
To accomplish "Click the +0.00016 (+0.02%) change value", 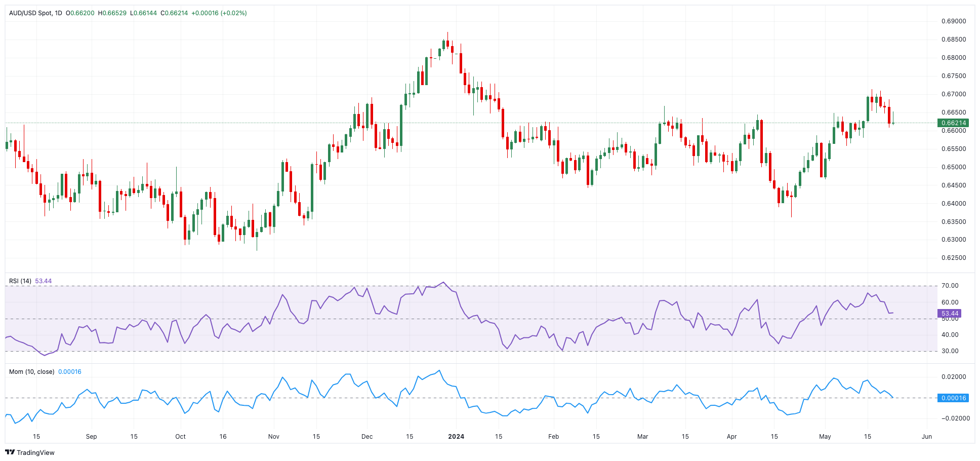I will click(x=219, y=13).
